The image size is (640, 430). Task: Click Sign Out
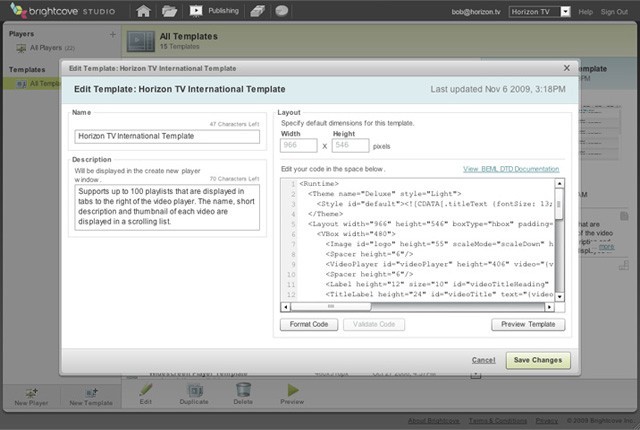(x=614, y=12)
